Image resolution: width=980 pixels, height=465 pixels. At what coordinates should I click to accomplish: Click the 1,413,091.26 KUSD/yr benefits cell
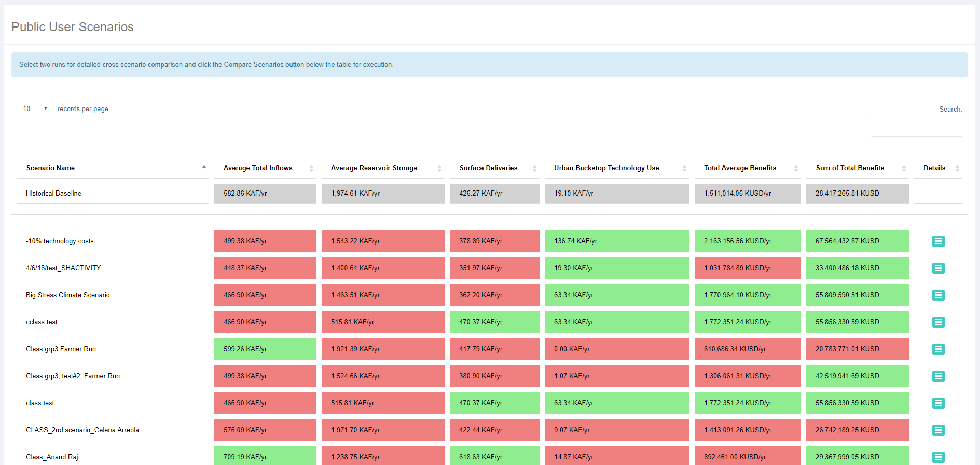[748, 430]
